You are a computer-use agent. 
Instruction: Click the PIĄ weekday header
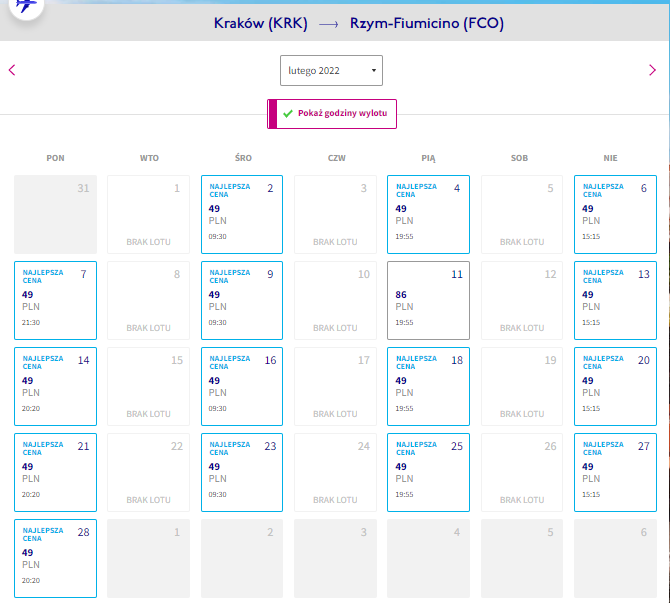pyautogui.click(x=428, y=158)
